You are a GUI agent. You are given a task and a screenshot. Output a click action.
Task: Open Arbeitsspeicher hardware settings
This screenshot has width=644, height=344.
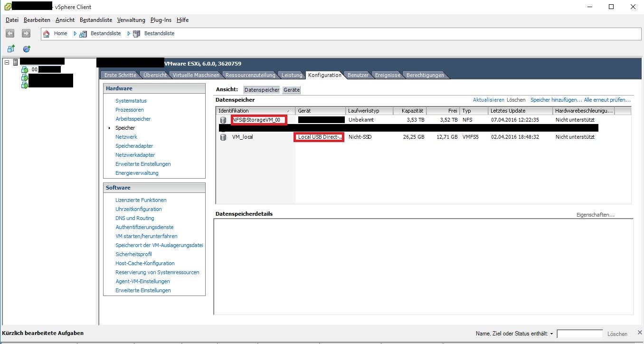coord(133,119)
